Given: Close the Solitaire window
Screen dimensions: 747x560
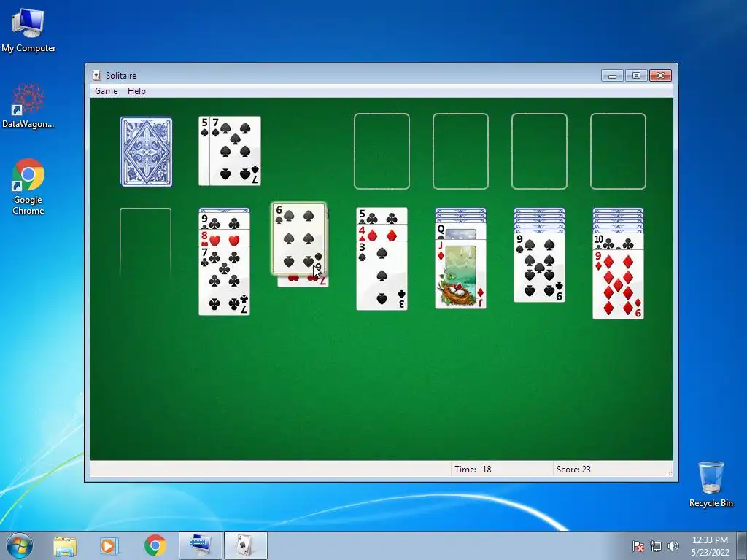Looking at the screenshot, I should (x=660, y=75).
